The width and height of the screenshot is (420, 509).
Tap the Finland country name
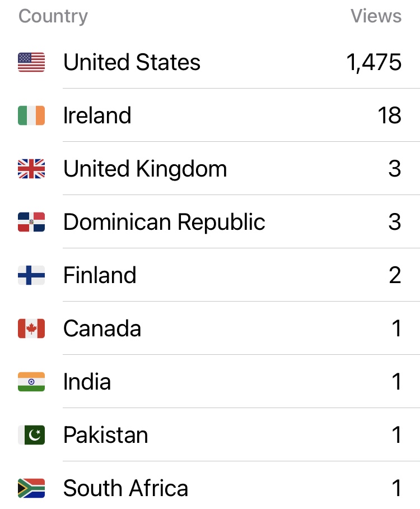[100, 275]
